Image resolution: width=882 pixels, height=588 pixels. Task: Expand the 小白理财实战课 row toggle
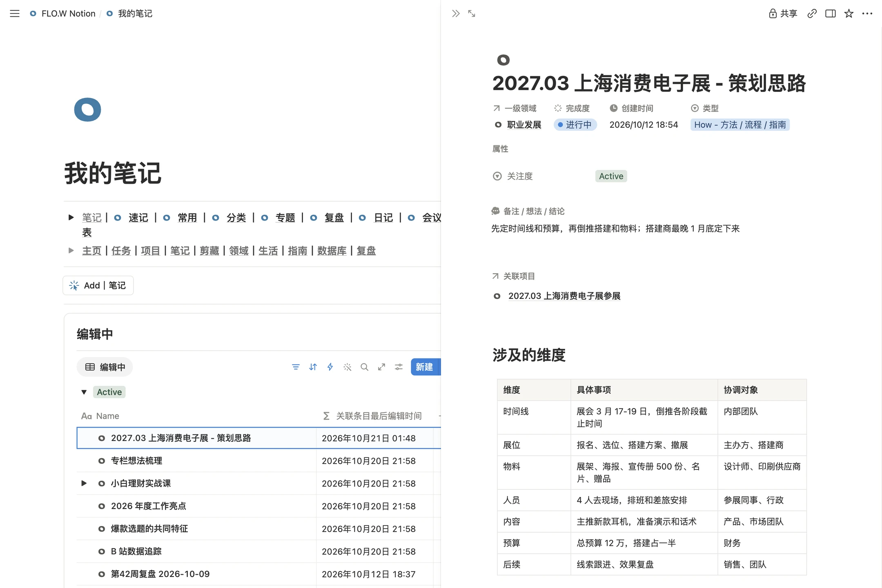click(84, 483)
